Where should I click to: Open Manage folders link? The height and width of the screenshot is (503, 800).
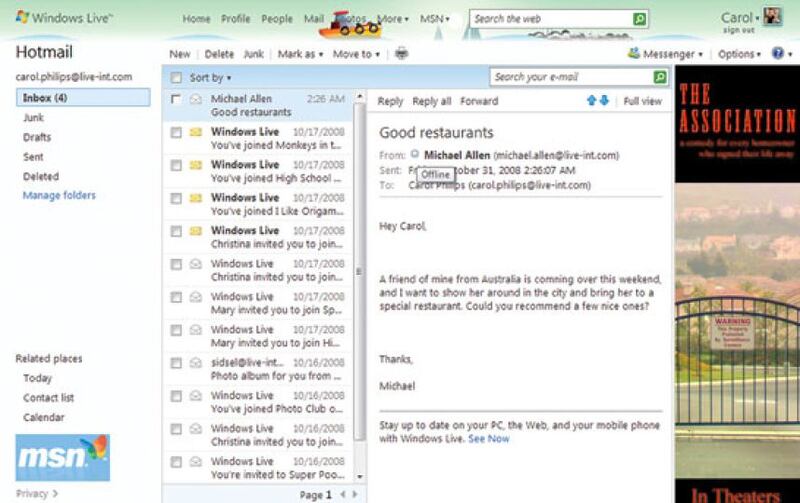[x=59, y=195]
